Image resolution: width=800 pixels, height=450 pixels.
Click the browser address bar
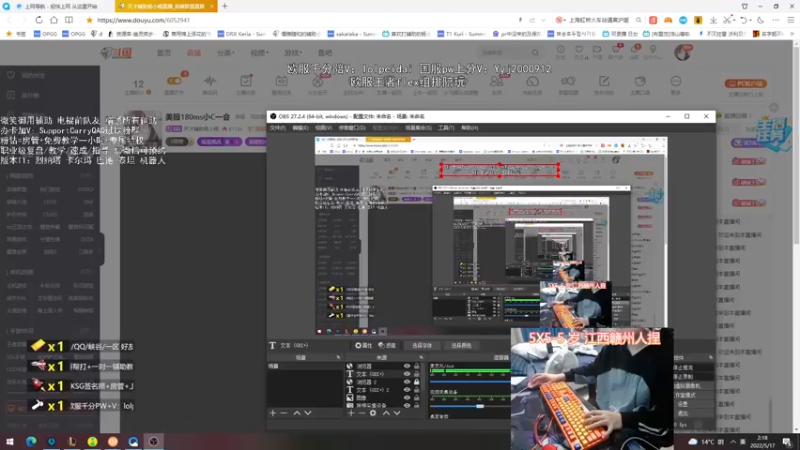point(301,20)
